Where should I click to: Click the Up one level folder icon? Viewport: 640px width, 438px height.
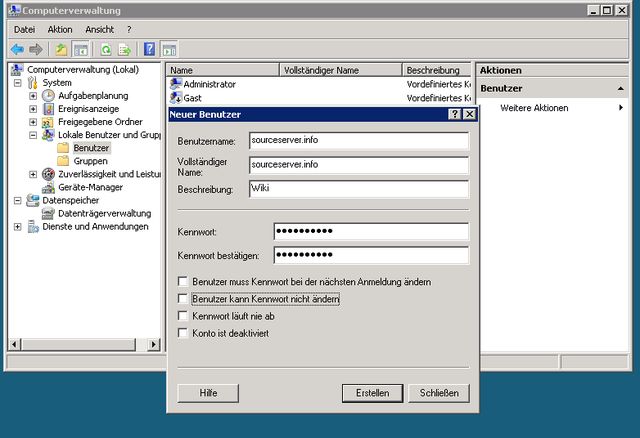pyautogui.click(x=61, y=49)
